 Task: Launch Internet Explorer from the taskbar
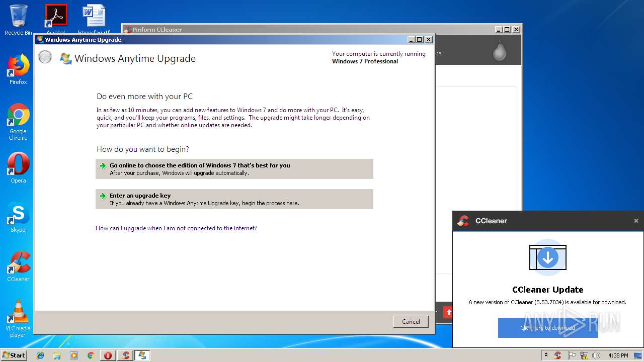tap(40, 355)
